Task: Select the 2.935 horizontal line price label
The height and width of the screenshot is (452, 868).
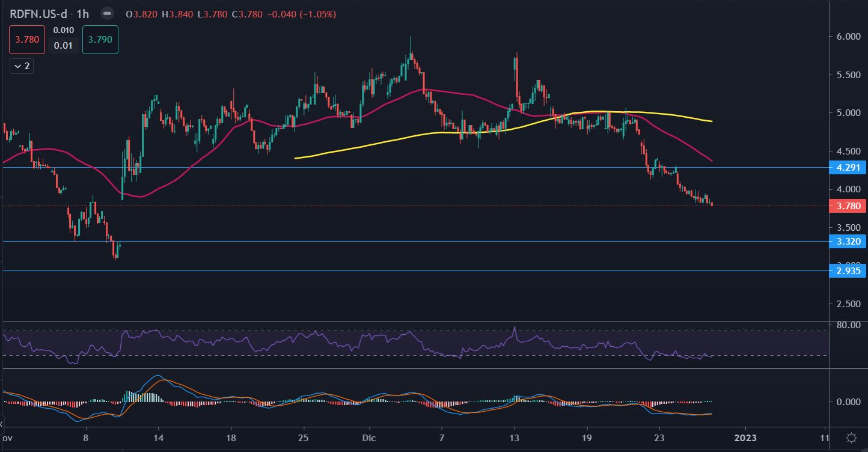Action: (x=848, y=271)
